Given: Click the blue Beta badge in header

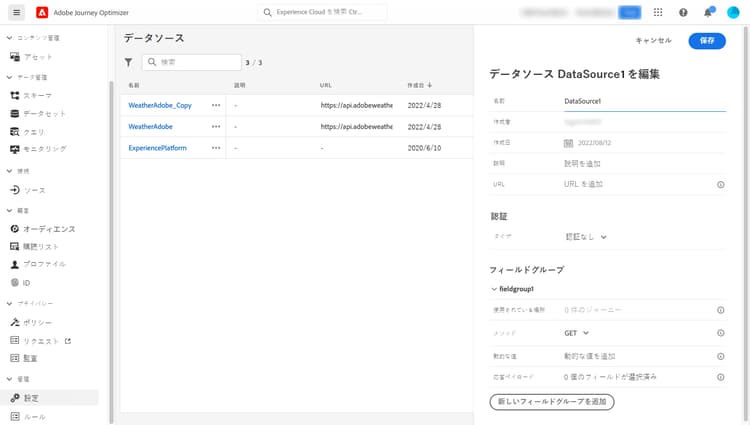Looking at the screenshot, I should [x=629, y=12].
